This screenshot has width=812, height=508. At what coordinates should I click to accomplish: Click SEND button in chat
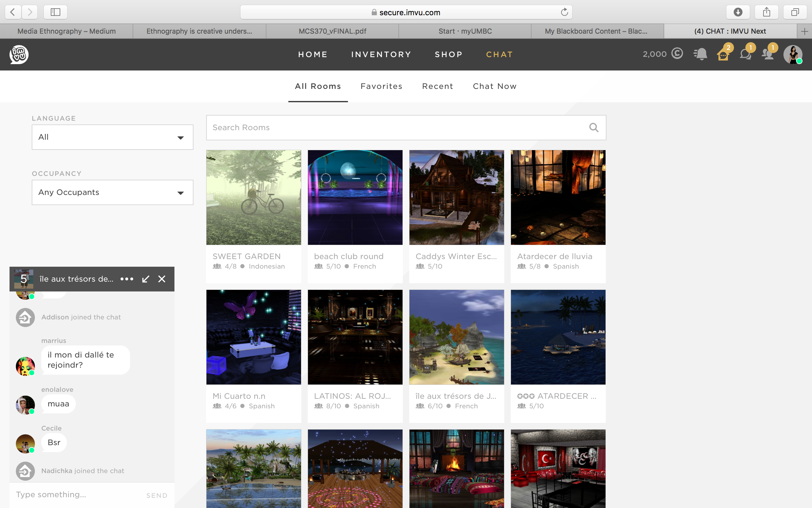click(x=157, y=496)
